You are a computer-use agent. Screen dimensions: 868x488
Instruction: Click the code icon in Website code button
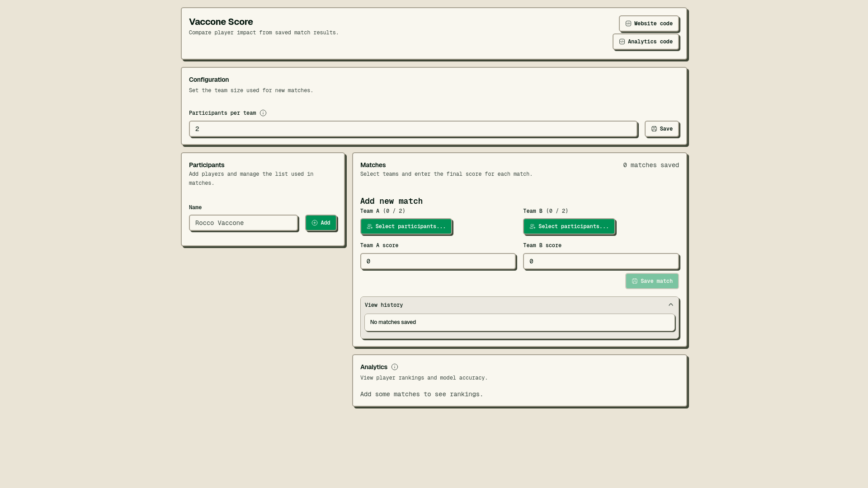click(x=628, y=23)
